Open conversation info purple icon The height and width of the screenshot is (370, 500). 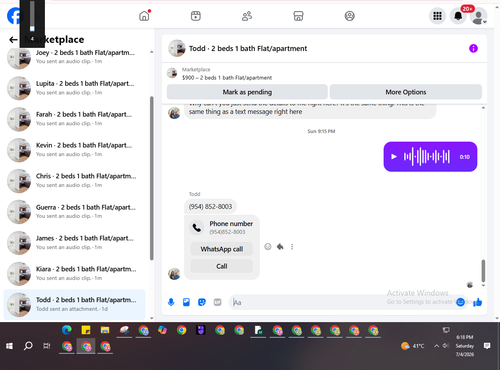click(x=473, y=48)
